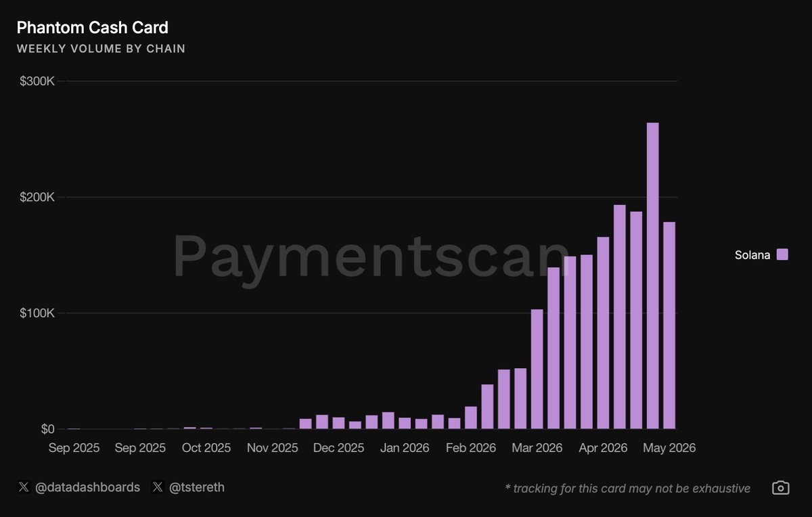Click the $300K axis label
The image size is (812, 517).
tap(38, 81)
